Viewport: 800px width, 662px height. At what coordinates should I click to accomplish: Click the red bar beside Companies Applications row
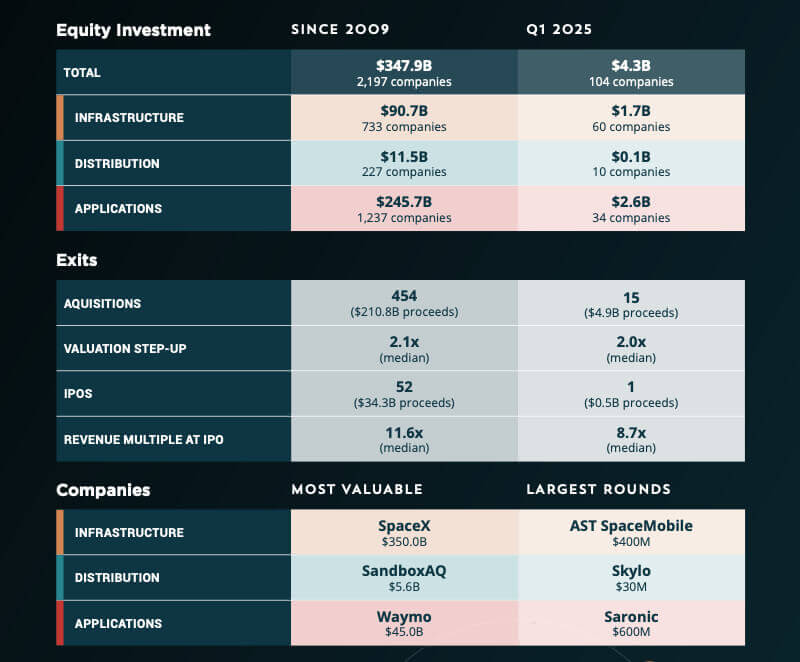coord(60,623)
